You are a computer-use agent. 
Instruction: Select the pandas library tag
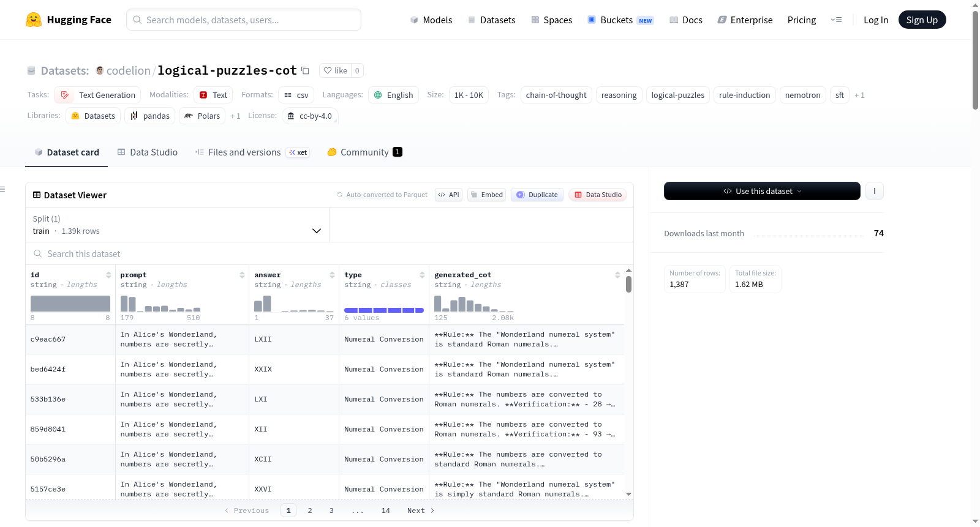[149, 116]
